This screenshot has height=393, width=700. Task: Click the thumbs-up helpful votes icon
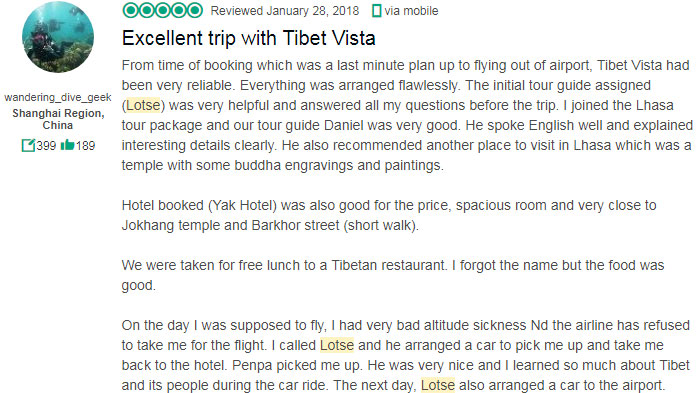point(67,145)
